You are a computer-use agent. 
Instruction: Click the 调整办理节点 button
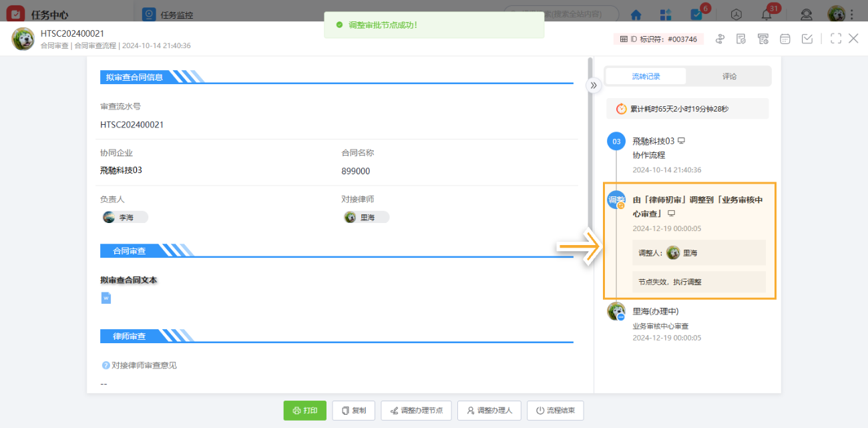pyautogui.click(x=416, y=411)
